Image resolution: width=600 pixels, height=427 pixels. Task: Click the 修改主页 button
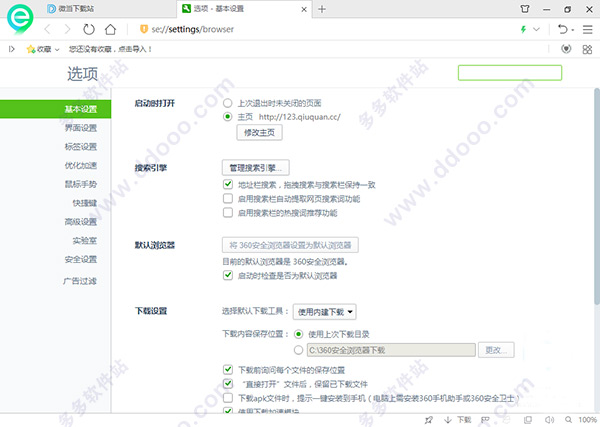pyautogui.click(x=259, y=132)
